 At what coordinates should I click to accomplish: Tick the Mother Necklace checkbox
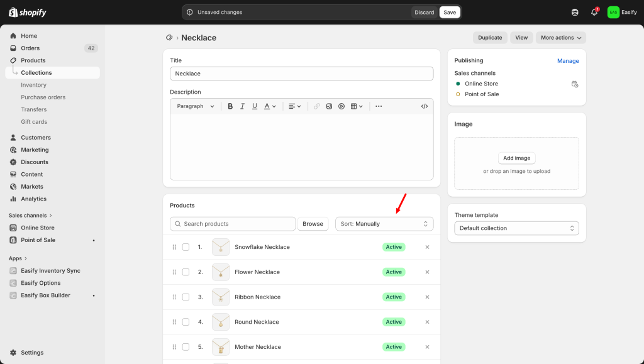[x=186, y=347]
